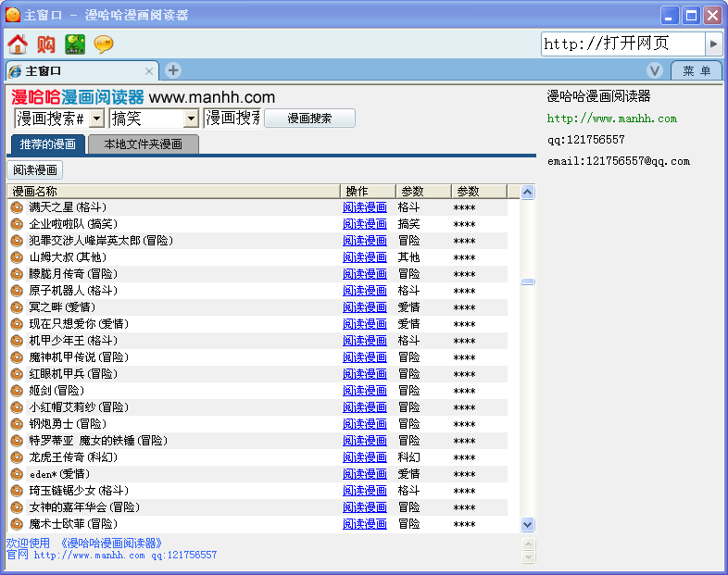Screen dimensions: 728x575
Task: Open 阅读漫画 link for 犯罪交涉人峰岸英太郎
Action: coord(365,241)
